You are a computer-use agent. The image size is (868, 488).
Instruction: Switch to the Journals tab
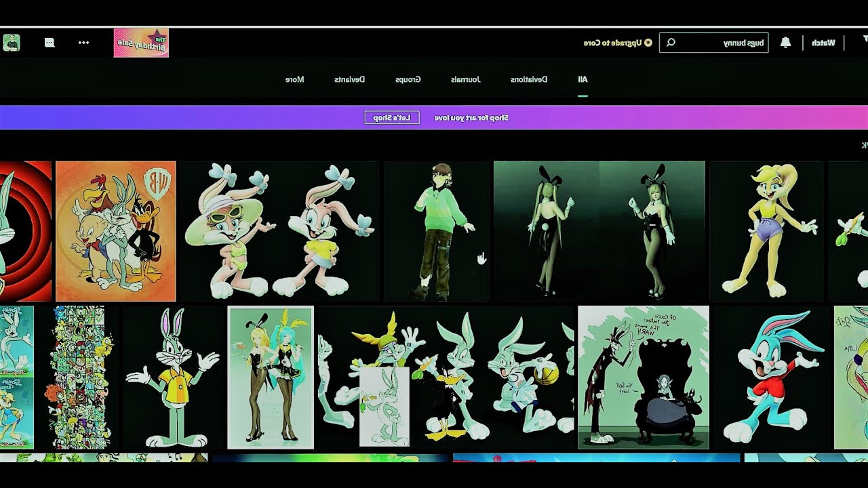466,79
